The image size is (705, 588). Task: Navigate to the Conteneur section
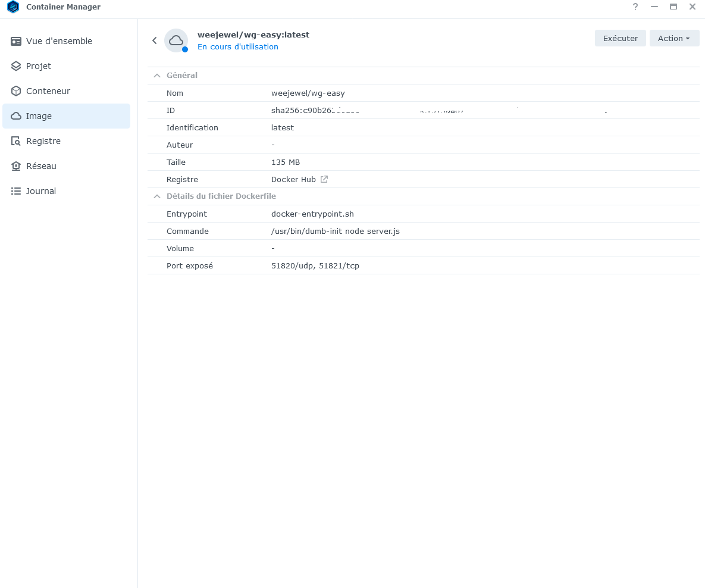pyautogui.click(x=67, y=91)
